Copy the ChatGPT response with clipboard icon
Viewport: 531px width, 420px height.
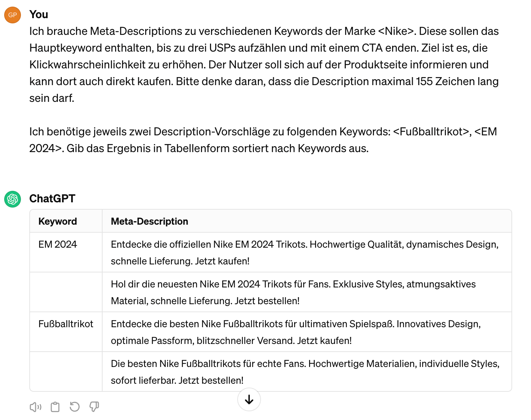click(55, 407)
